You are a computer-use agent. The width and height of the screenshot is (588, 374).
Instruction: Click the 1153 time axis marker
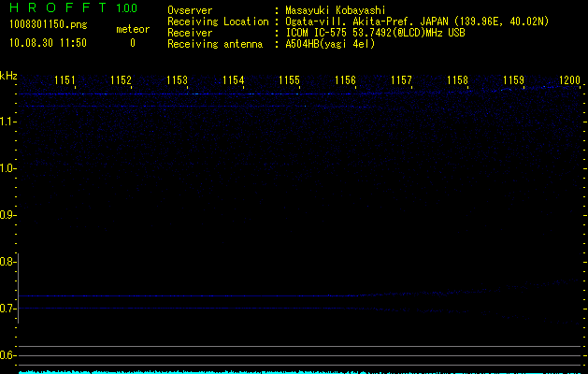point(177,80)
